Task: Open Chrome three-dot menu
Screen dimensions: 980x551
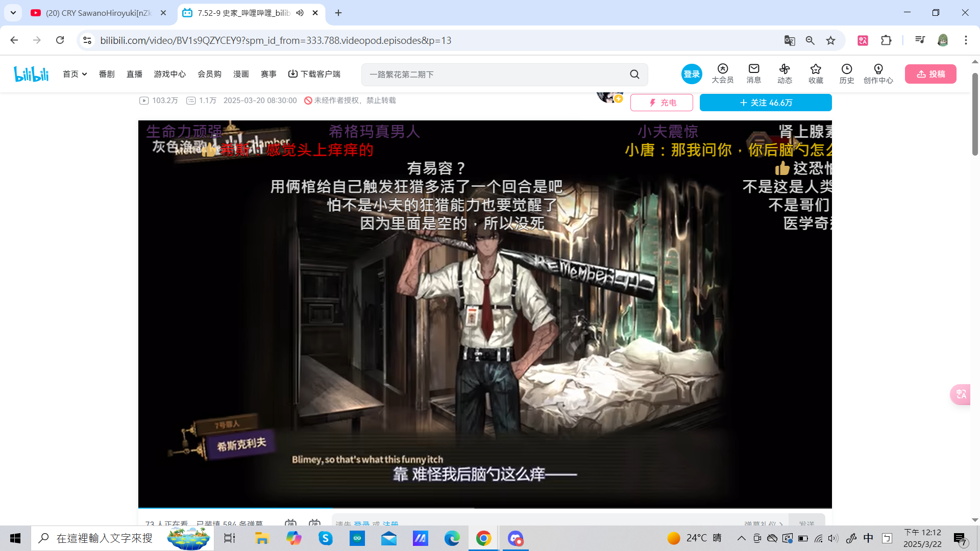Action: coord(966,40)
